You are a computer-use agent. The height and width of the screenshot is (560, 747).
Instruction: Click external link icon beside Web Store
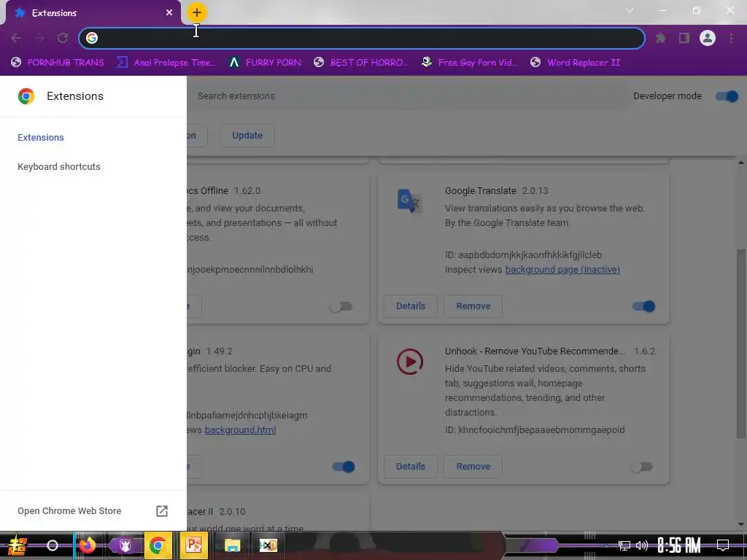point(162,511)
